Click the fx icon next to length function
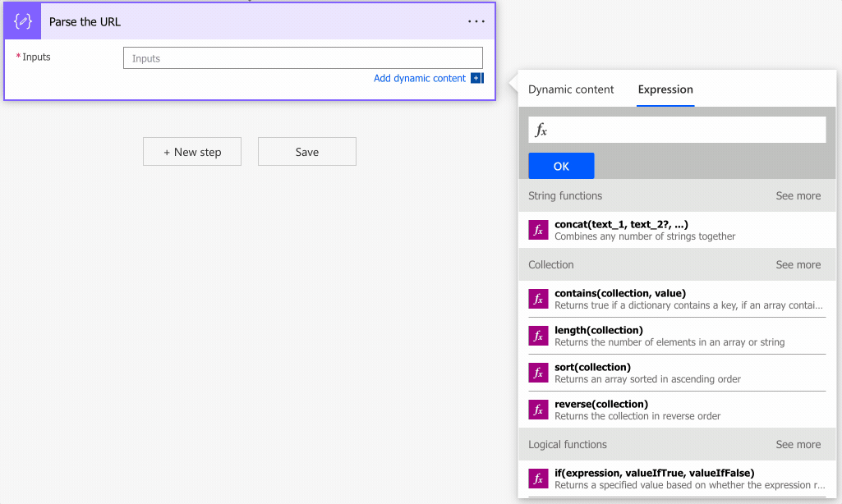The image size is (842, 504). (538, 336)
